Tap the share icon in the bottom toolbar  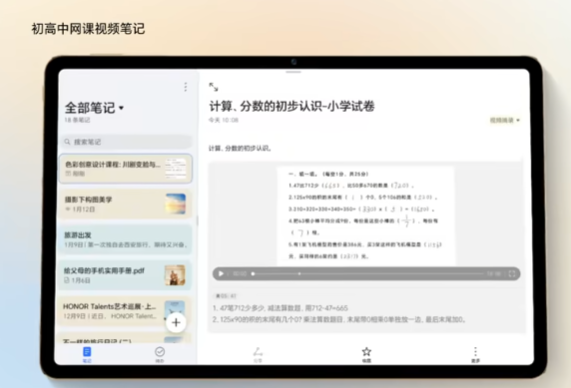pyautogui.click(x=258, y=354)
